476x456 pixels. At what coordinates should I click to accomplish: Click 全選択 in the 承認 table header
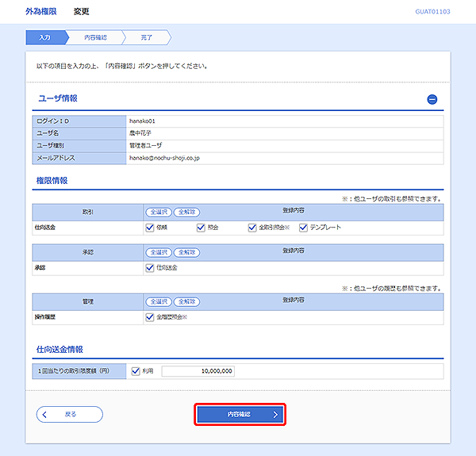[159, 252]
